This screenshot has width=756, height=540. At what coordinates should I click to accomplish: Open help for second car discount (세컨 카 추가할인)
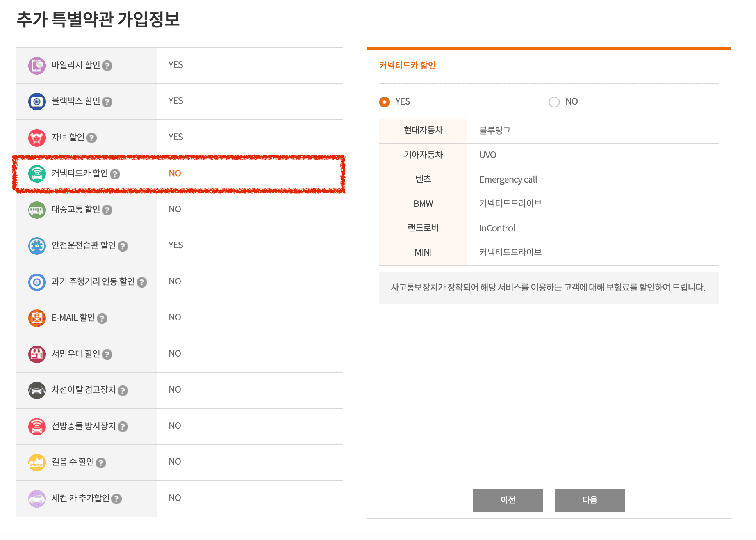[116, 499]
